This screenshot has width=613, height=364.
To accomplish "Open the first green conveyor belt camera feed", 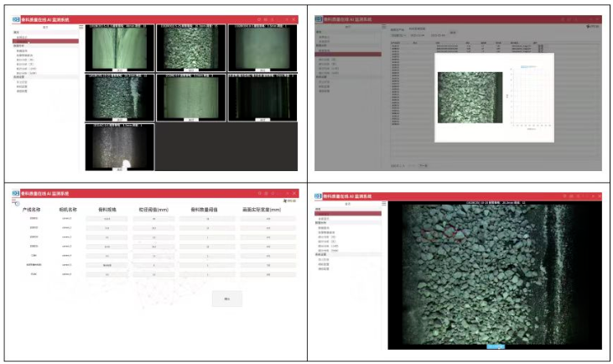I will 120,48.
